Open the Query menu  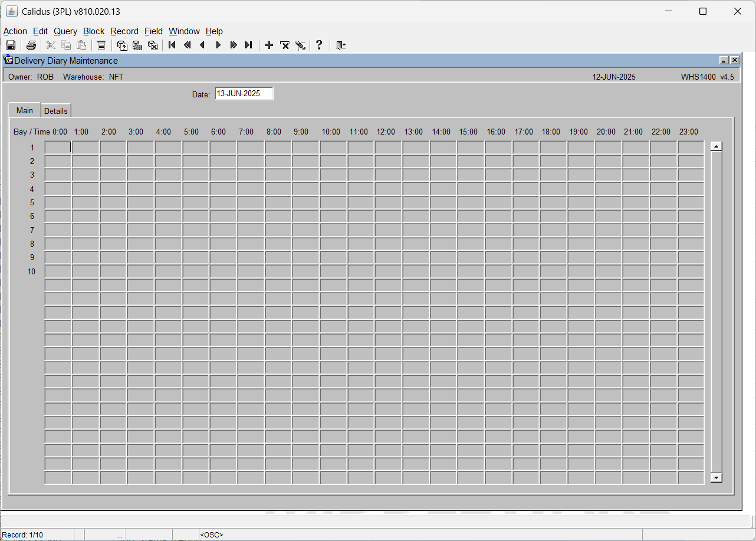point(65,31)
